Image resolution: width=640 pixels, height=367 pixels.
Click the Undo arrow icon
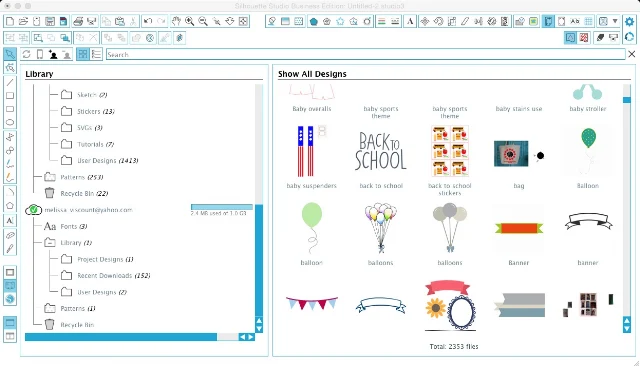coord(148,21)
